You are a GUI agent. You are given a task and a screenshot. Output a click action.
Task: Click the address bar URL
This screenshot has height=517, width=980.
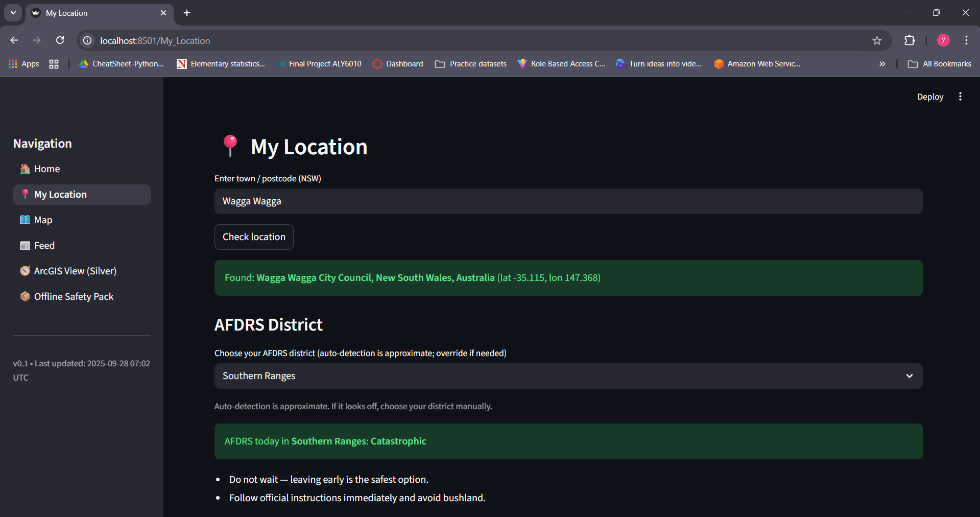point(155,41)
